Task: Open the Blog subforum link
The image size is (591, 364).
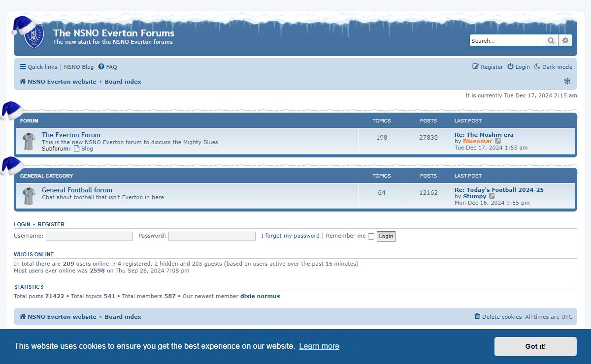Action: coord(83,149)
